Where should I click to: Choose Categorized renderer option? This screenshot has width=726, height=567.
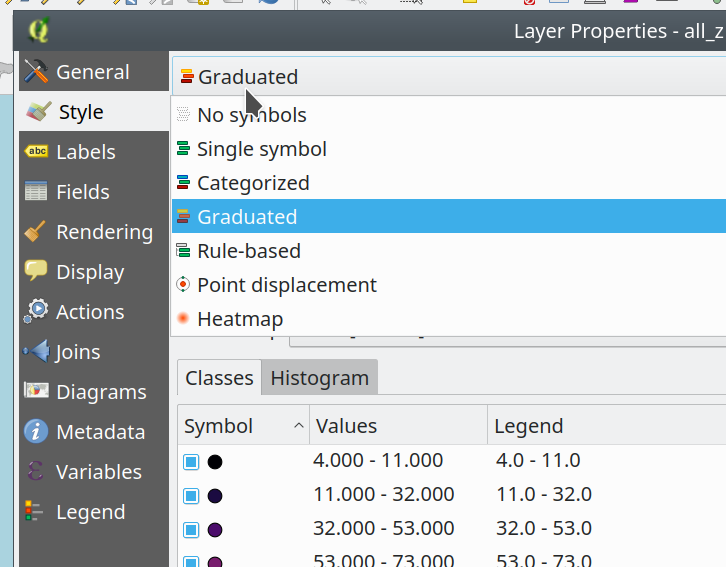pyautogui.click(x=449, y=183)
